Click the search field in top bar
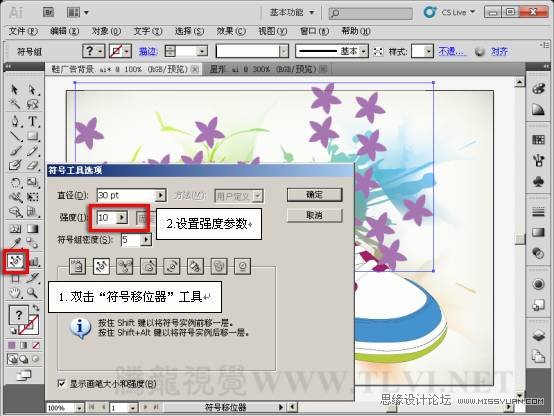The height and width of the screenshot is (416, 554). click(371, 13)
